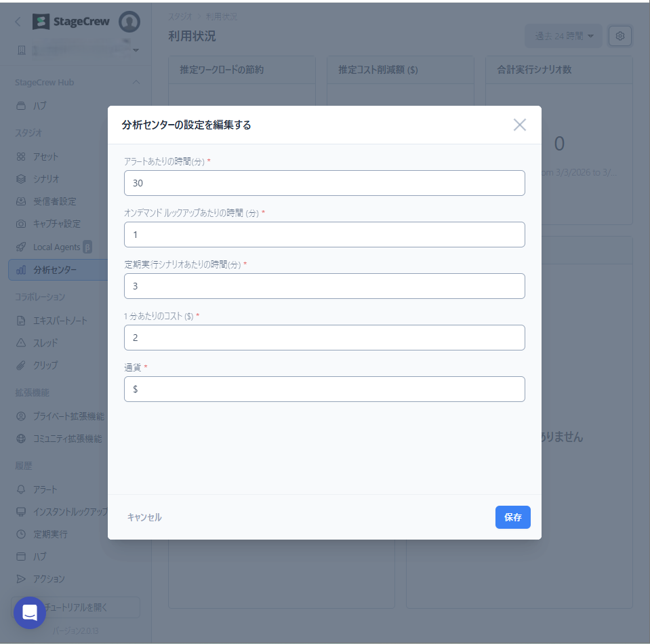Screen dimensions: 650x644
Task: Click the 通貨 input field
Action: [x=324, y=389]
